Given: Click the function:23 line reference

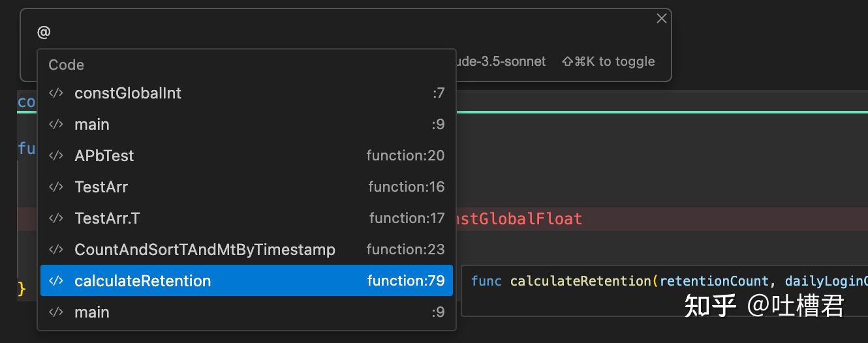Looking at the screenshot, I should (x=405, y=250).
